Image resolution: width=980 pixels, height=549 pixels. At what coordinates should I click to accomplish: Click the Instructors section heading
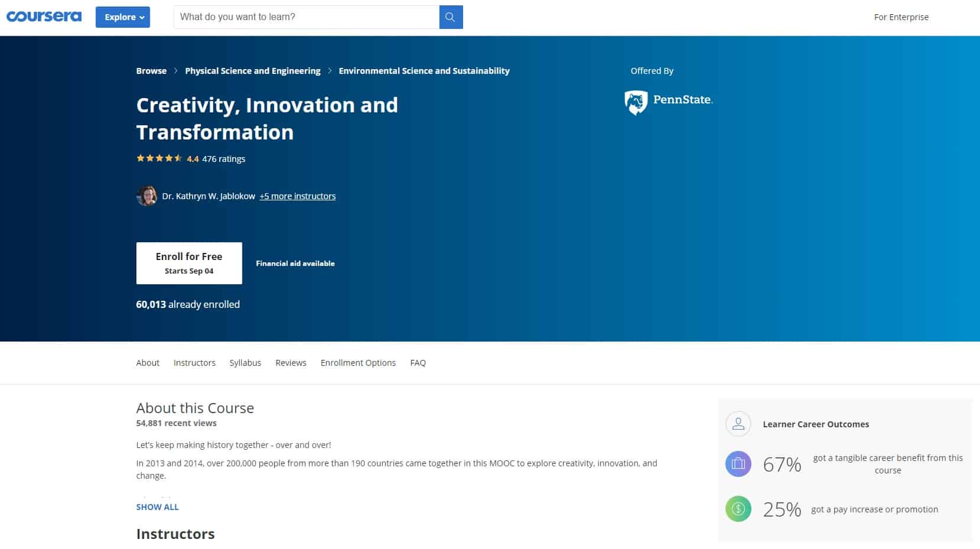click(x=175, y=534)
